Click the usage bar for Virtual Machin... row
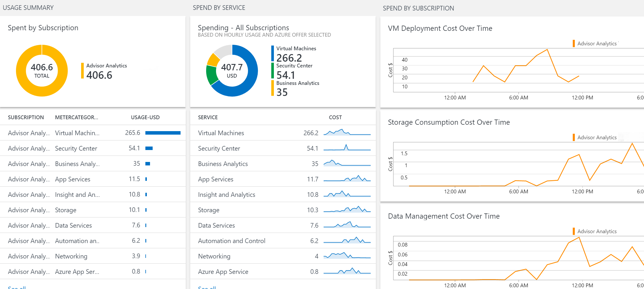 coord(163,133)
